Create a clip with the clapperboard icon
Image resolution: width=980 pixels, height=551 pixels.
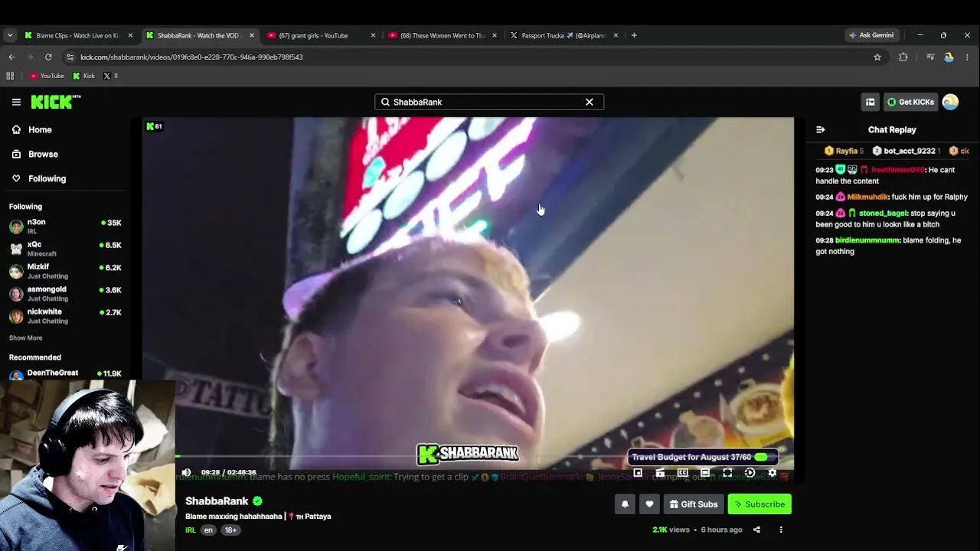tap(660, 473)
